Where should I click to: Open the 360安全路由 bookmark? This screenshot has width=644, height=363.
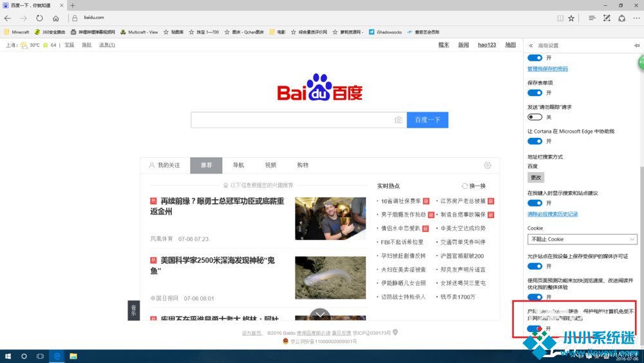click(x=50, y=32)
